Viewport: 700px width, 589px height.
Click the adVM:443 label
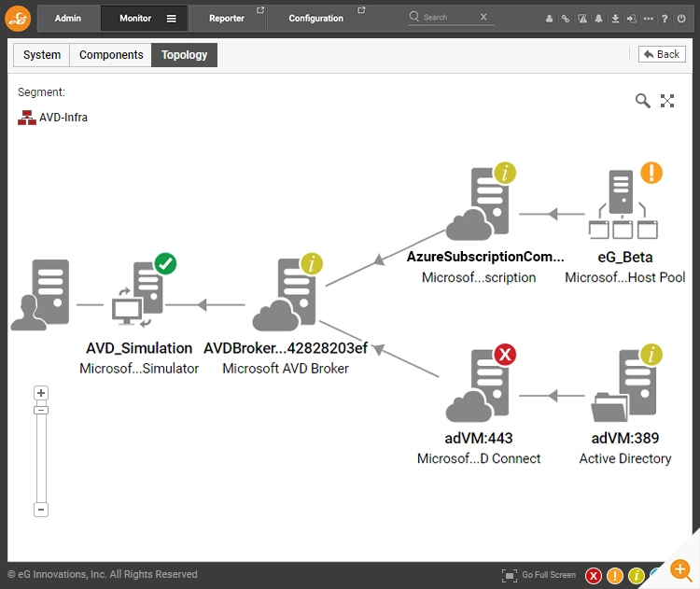[479, 438]
